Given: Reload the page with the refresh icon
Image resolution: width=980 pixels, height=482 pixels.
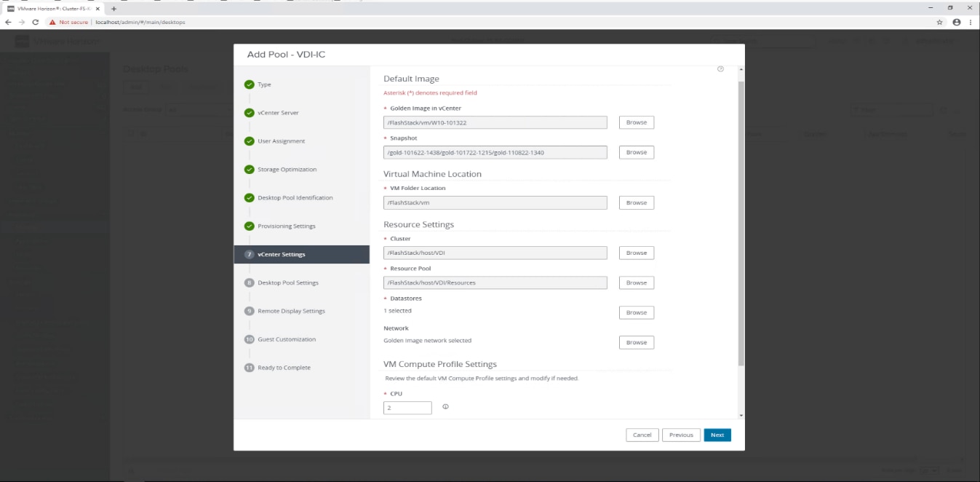Looking at the screenshot, I should point(35,22).
